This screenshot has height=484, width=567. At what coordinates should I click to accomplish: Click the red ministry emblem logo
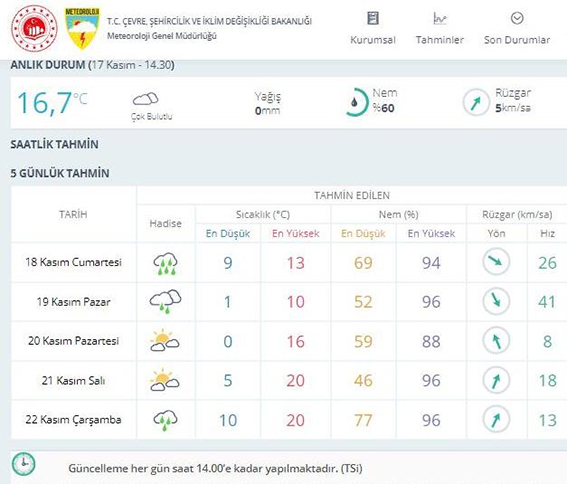(34, 28)
